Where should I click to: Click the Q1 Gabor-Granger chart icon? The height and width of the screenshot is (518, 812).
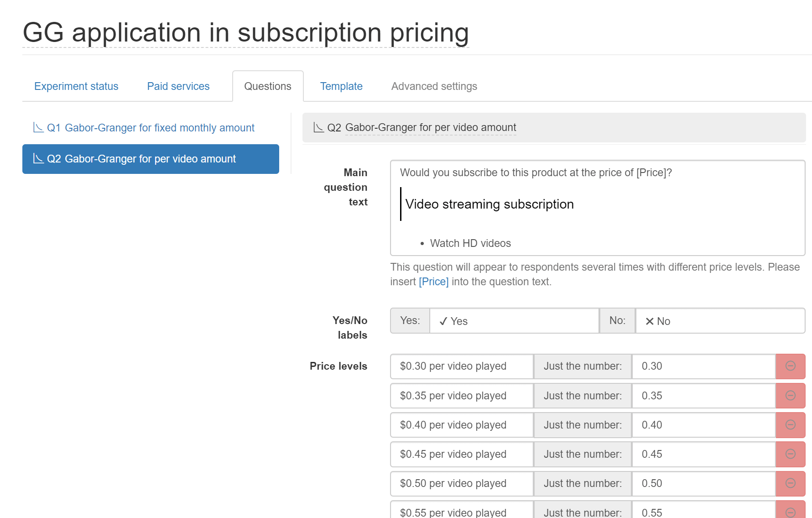pyautogui.click(x=38, y=127)
